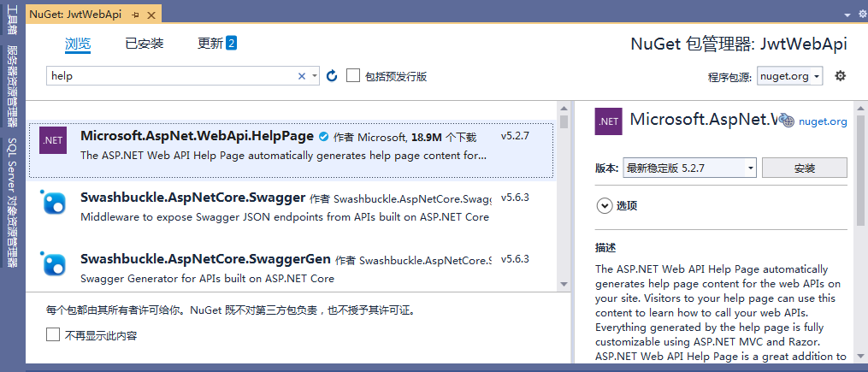Open the 服务器资源管理器 side panel

pos(12,86)
